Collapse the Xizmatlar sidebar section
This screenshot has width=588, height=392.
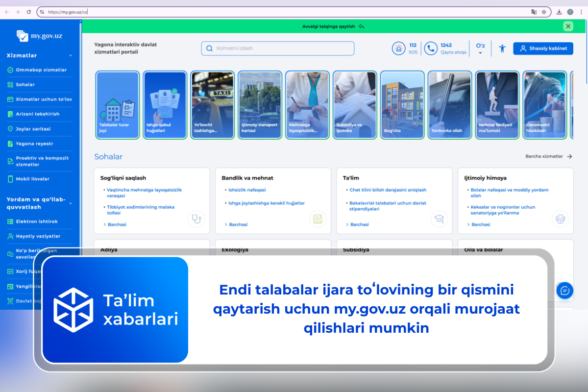[70, 56]
